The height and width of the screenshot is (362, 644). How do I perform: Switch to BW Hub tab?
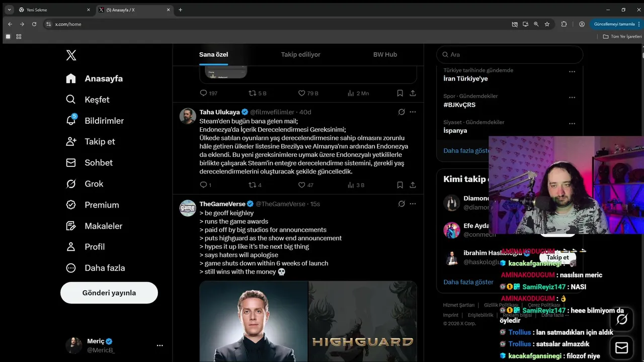[x=385, y=54]
